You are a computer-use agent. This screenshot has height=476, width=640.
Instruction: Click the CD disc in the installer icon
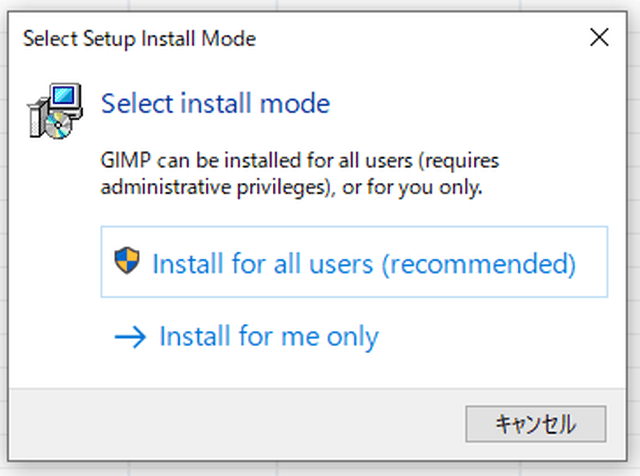click(58, 125)
